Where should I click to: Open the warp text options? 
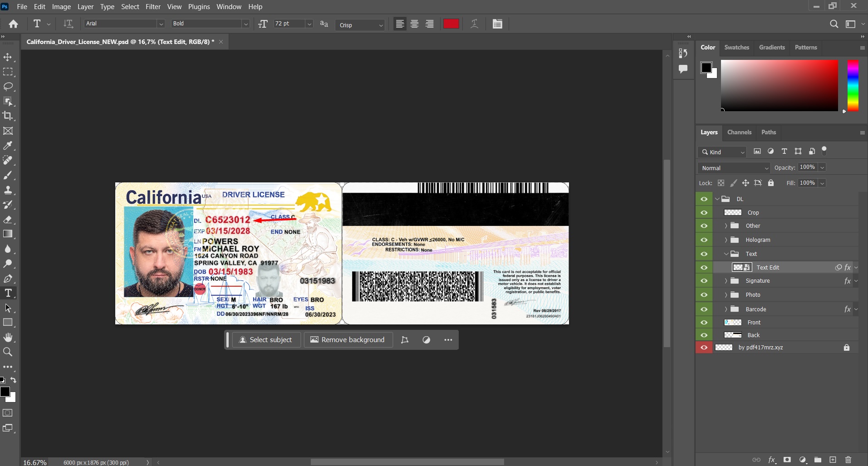(474, 24)
